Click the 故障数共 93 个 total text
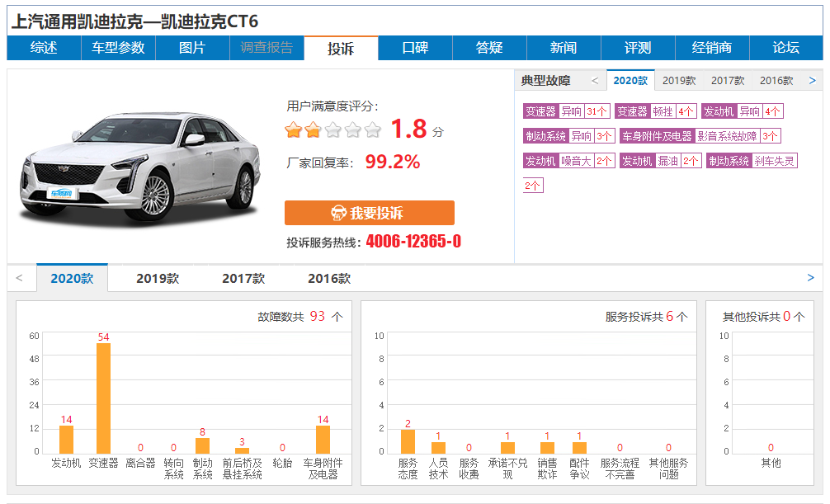 tap(300, 317)
